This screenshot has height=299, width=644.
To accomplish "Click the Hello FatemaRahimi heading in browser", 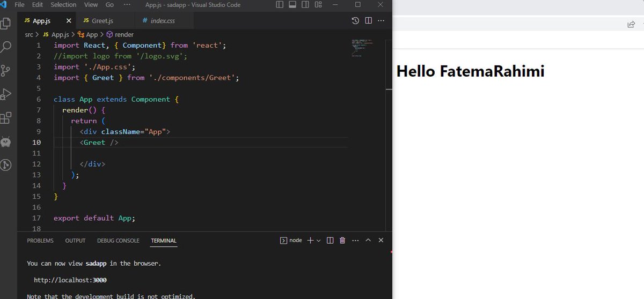I will click(x=470, y=71).
